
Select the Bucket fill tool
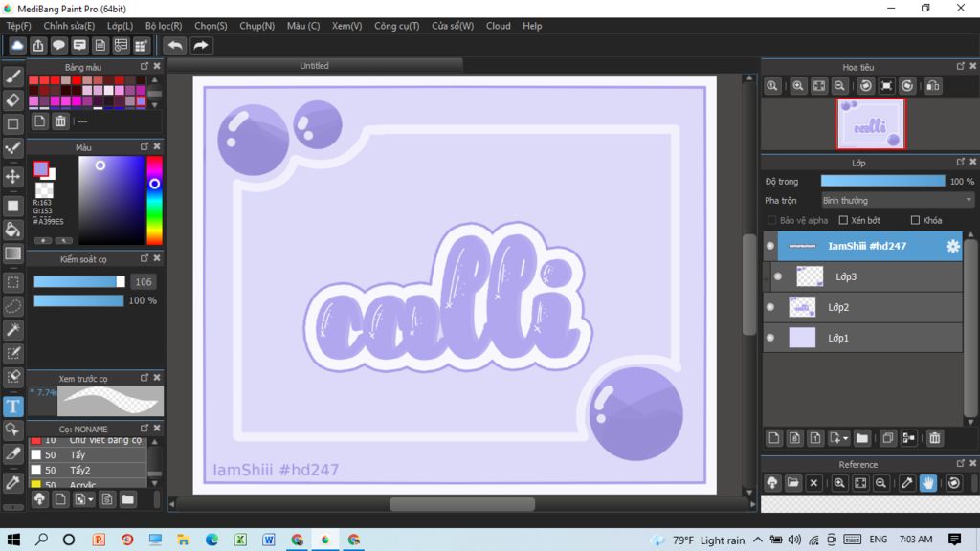click(12, 230)
